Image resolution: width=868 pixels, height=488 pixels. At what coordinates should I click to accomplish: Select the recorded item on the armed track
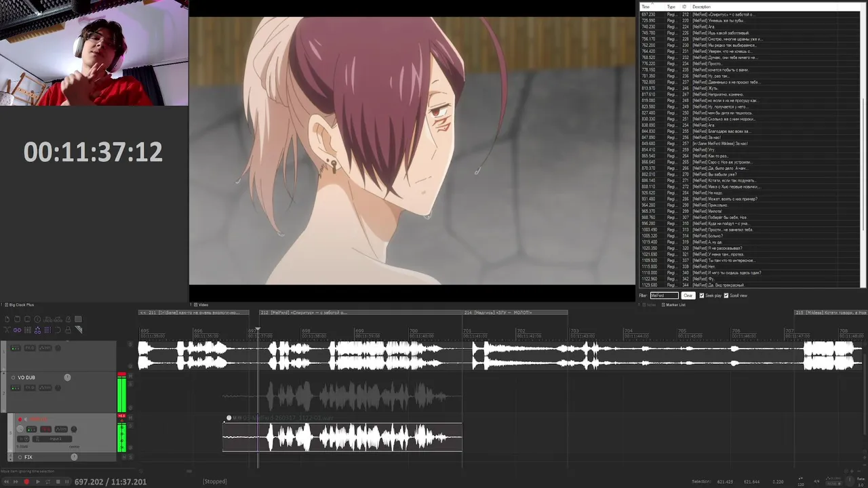[x=342, y=437]
